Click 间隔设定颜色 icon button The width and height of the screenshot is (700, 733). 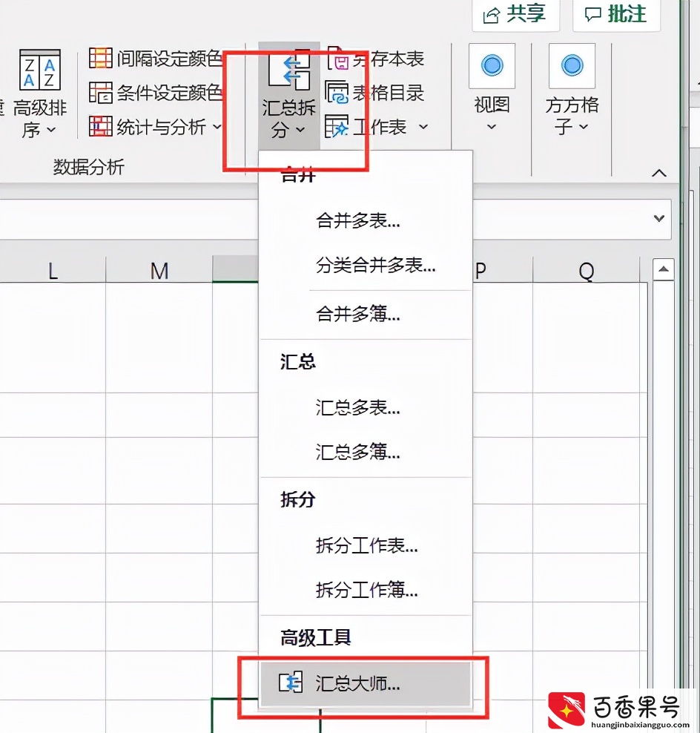(100, 58)
